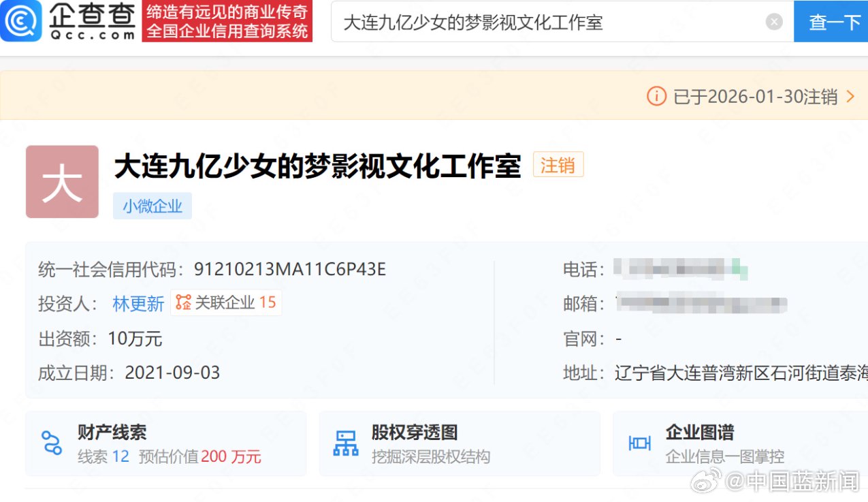
Task: Click the 企业图谱 icon
Action: [x=639, y=443]
